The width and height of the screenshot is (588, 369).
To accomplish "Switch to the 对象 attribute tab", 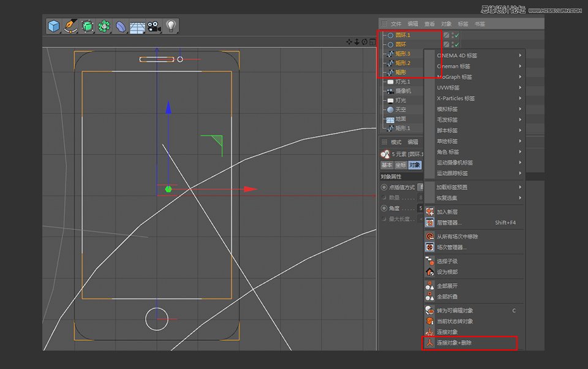I will coord(415,165).
